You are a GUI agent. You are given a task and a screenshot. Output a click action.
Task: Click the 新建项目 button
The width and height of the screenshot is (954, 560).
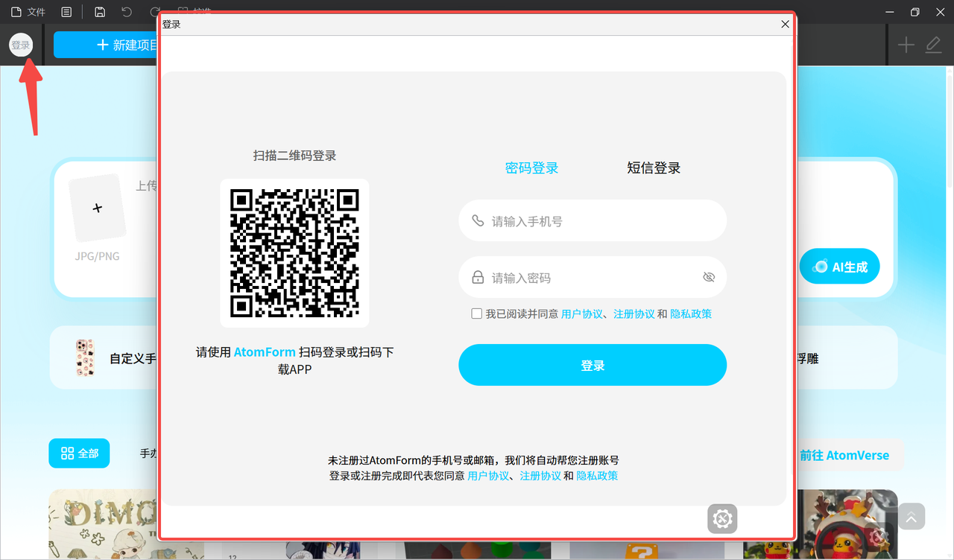pos(106,45)
